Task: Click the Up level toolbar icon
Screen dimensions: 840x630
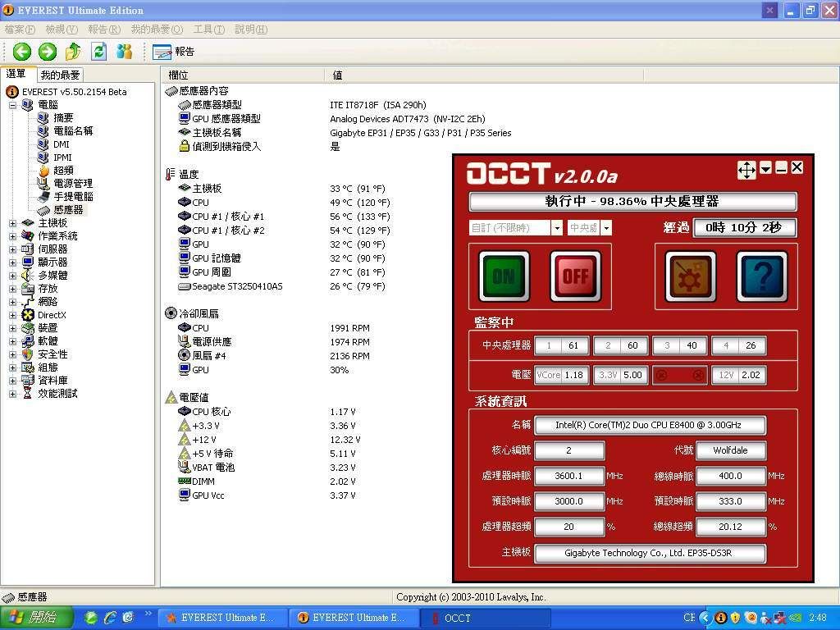Action: pyautogui.click(x=73, y=52)
